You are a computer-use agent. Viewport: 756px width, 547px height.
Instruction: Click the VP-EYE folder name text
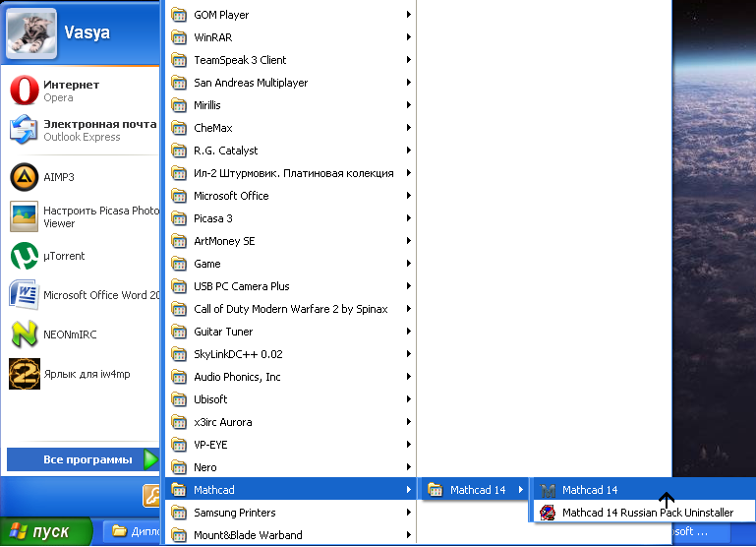tap(210, 445)
